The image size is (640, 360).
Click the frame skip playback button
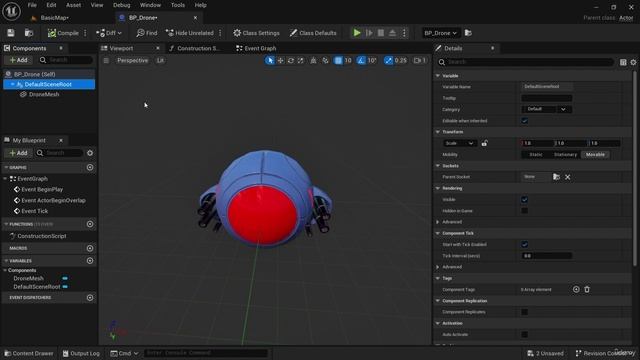[x=369, y=33]
